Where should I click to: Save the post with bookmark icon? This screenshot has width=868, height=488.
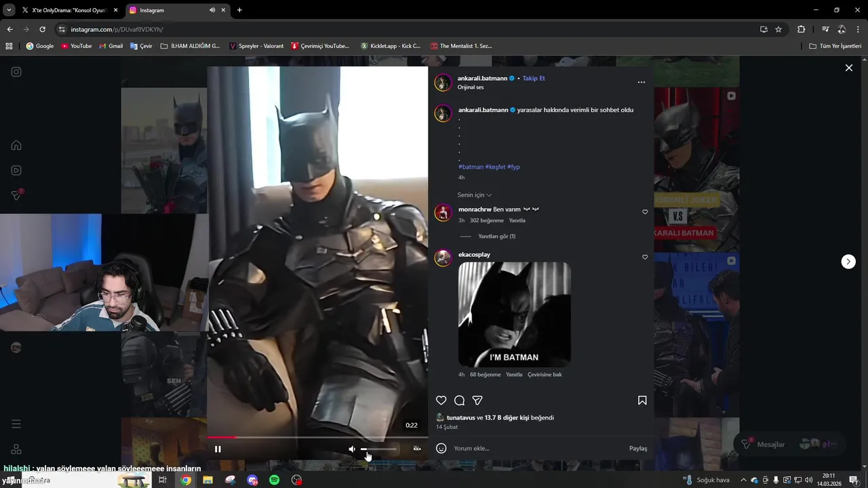click(642, 401)
